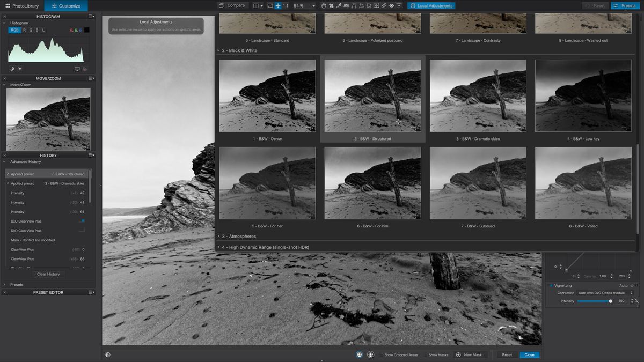Click the New Mask button
644x362 pixels.
coord(470,354)
